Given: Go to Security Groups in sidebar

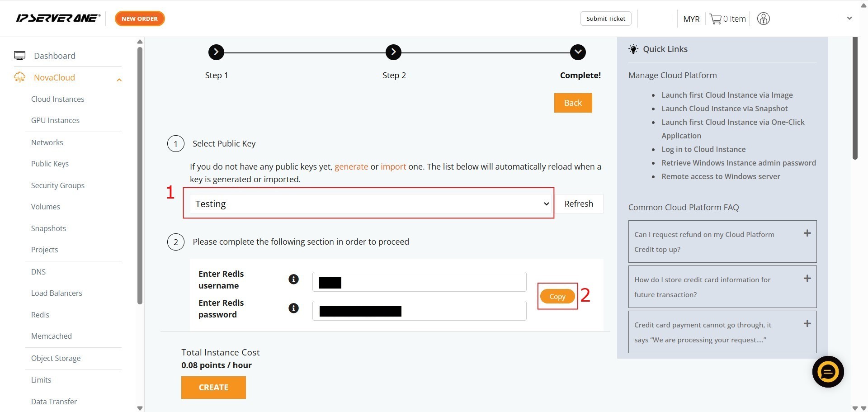Looking at the screenshot, I should click(x=57, y=185).
